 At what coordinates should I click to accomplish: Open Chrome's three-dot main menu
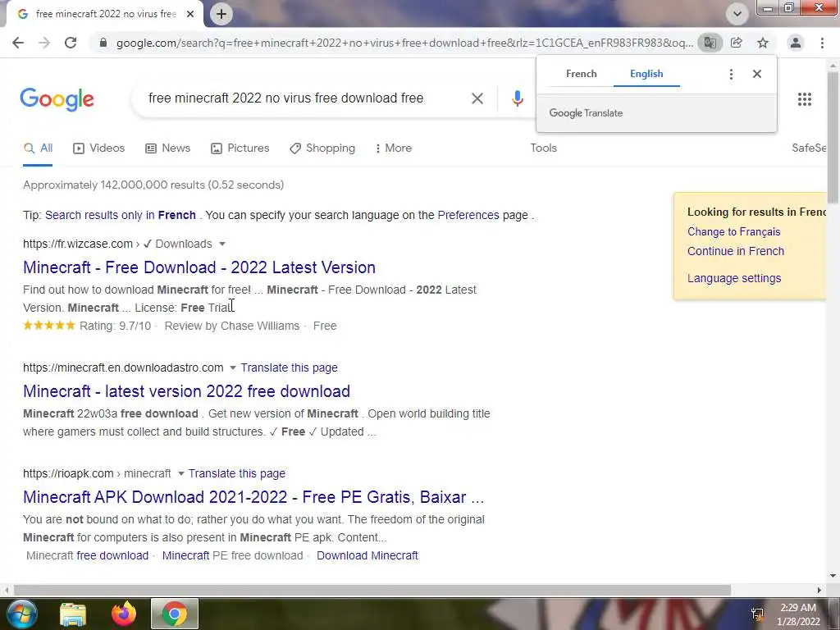point(822,43)
